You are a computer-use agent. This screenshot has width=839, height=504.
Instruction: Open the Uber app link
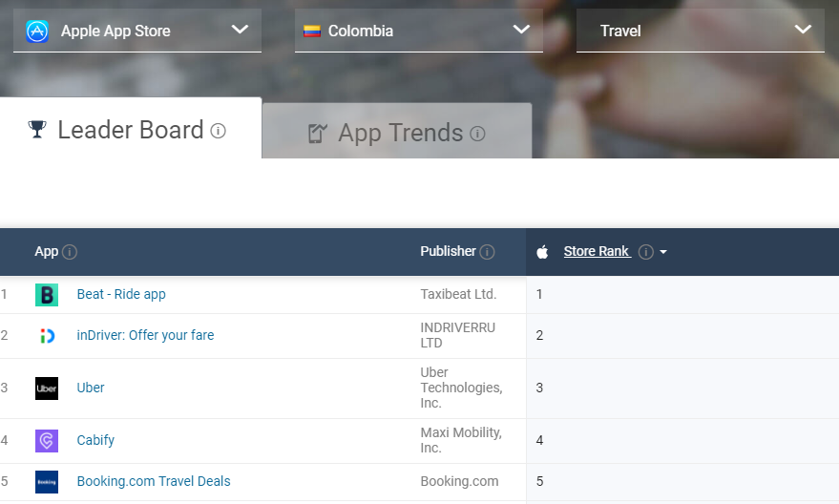click(x=91, y=388)
